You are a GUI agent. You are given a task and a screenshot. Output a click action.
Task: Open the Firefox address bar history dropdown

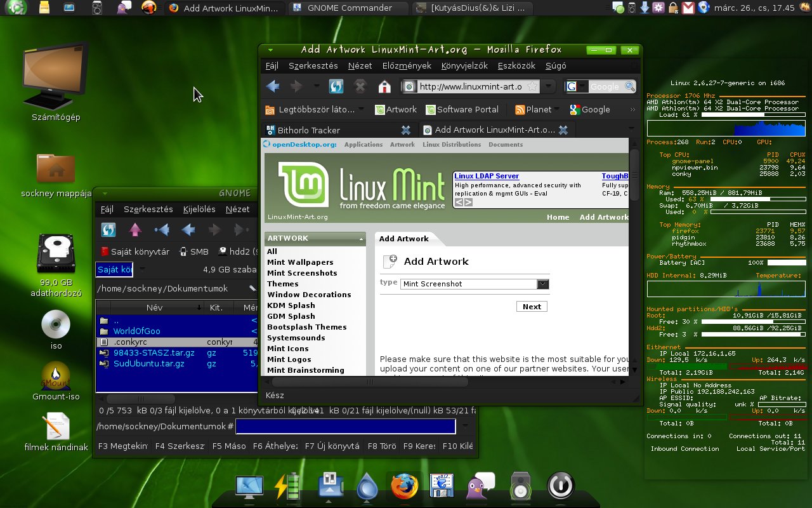549,86
